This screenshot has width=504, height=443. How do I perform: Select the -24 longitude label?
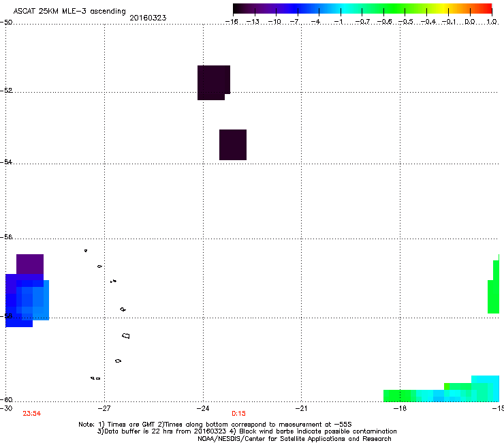point(202,408)
